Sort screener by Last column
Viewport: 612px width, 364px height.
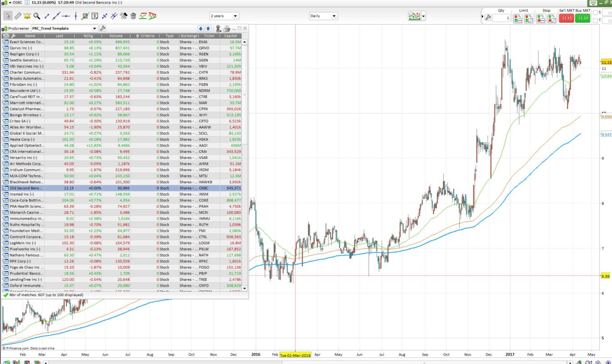[60, 35]
